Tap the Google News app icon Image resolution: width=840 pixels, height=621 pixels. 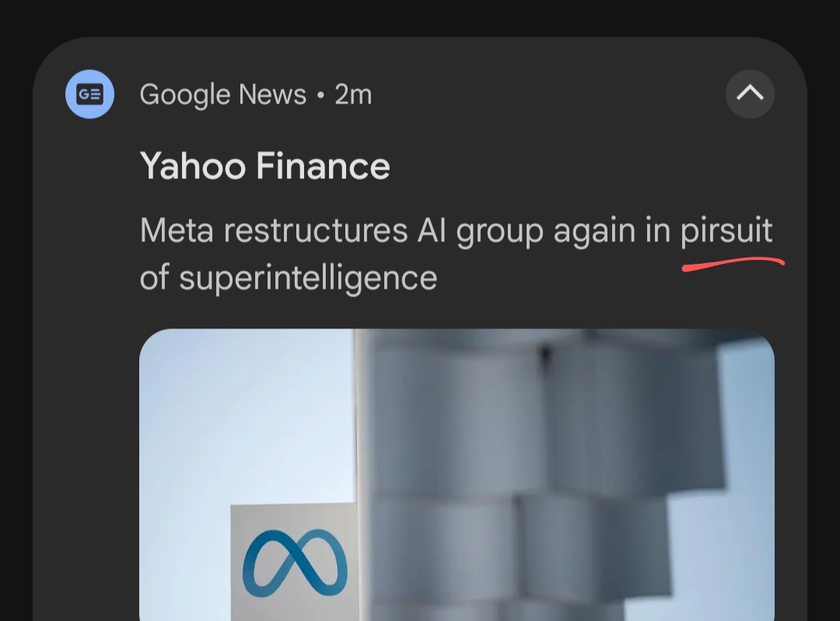pyautogui.click(x=89, y=94)
